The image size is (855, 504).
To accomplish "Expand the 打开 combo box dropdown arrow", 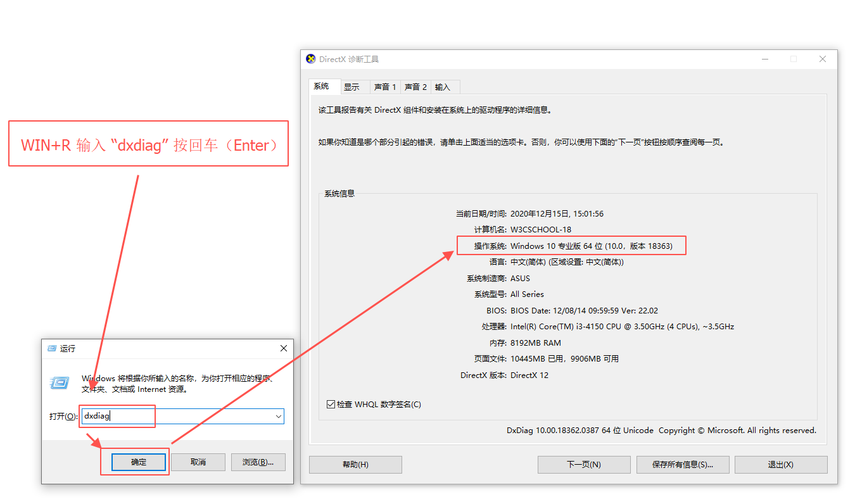I will [x=278, y=416].
